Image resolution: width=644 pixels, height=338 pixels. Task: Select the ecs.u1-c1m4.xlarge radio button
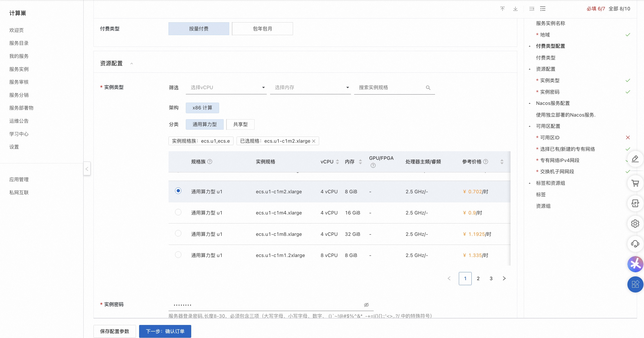(x=178, y=212)
